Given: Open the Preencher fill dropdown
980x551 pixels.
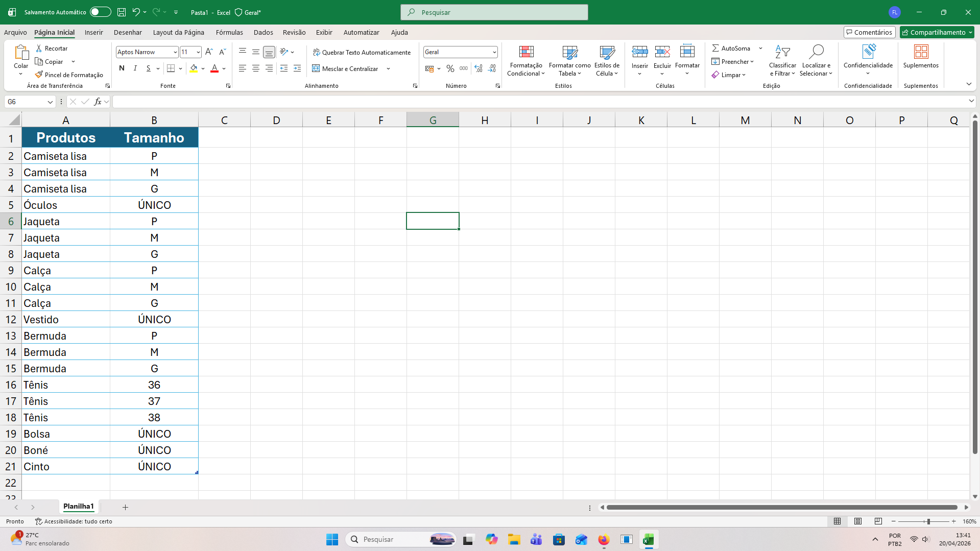Looking at the screenshot, I should coord(733,61).
